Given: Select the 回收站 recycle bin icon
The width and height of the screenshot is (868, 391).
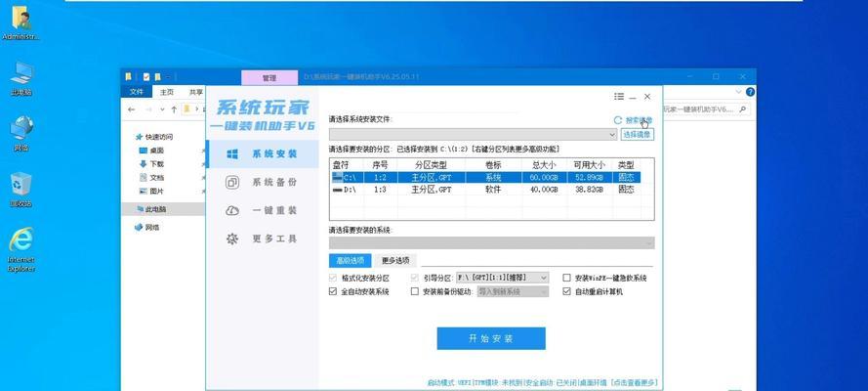Looking at the screenshot, I should tap(21, 190).
